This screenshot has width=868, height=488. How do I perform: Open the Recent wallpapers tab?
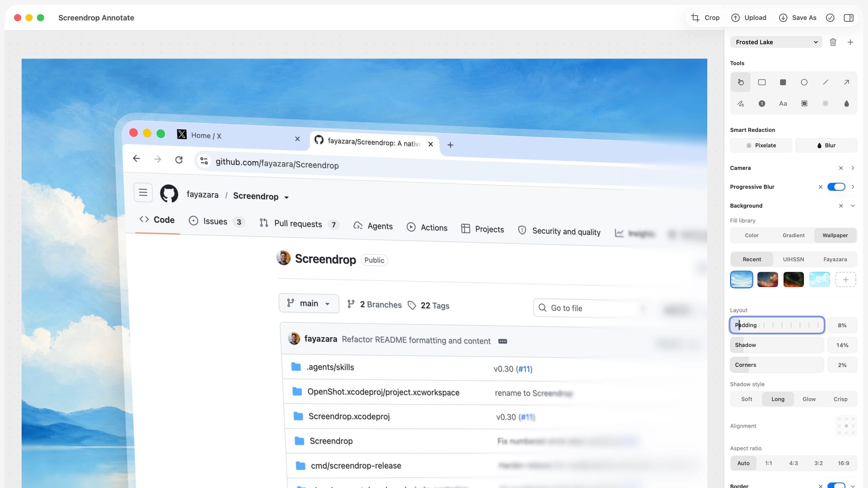click(x=752, y=259)
